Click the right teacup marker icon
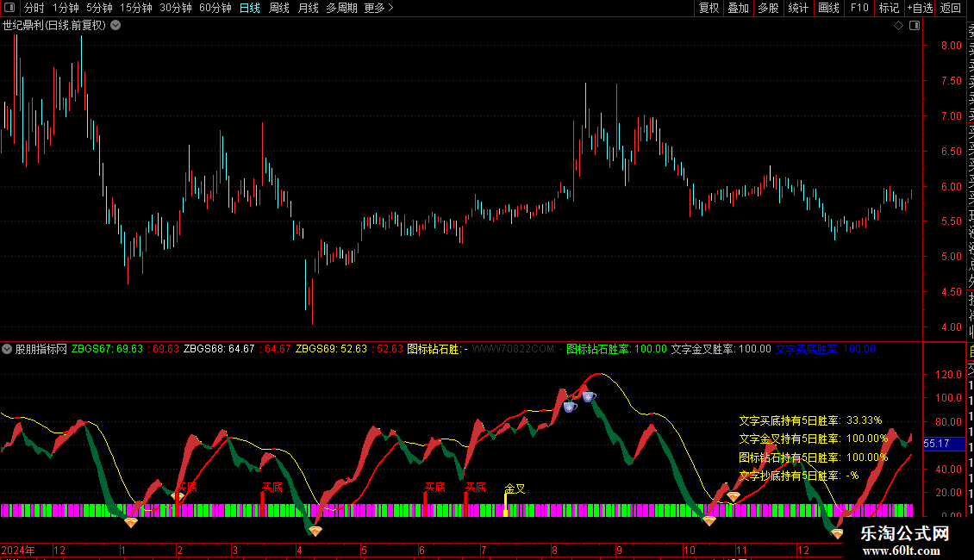974x560 pixels. [x=589, y=396]
